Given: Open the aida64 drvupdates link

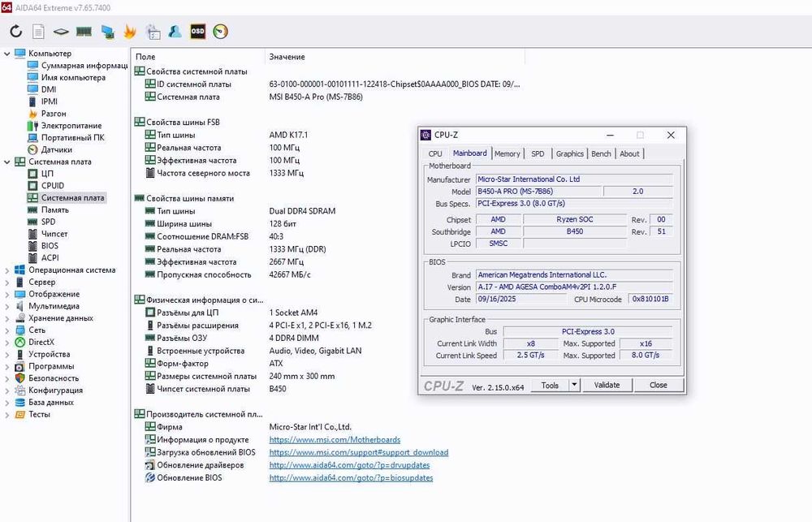Looking at the screenshot, I should point(349,465).
